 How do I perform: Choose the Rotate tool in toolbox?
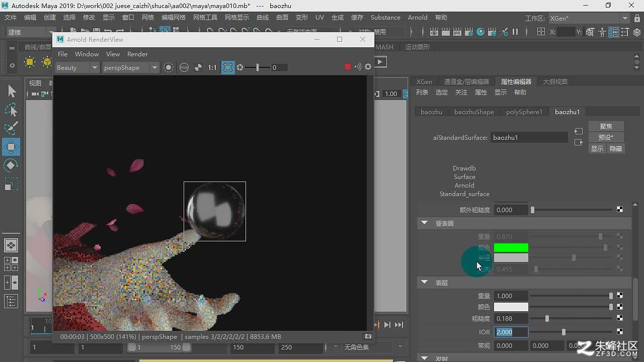click(12, 165)
